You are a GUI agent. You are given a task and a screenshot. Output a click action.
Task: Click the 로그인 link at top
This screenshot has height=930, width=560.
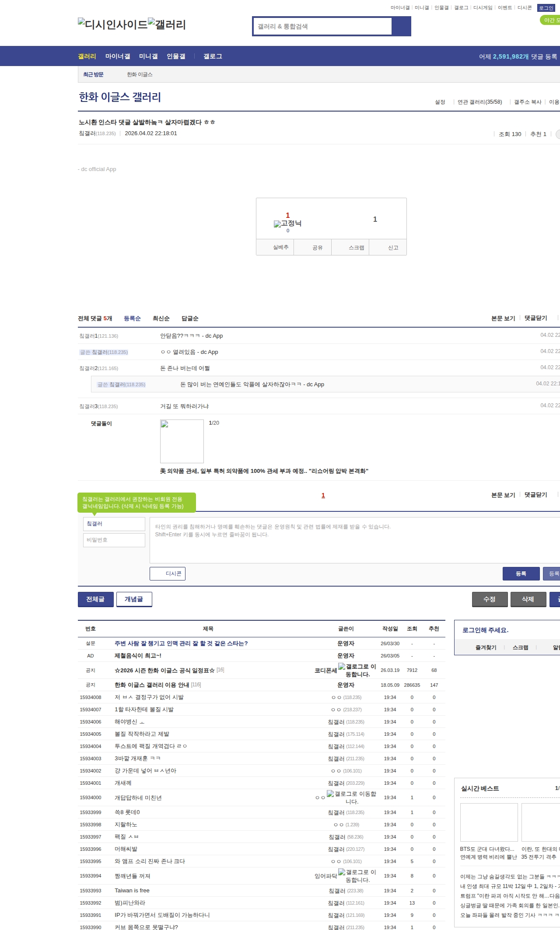(546, 8)
